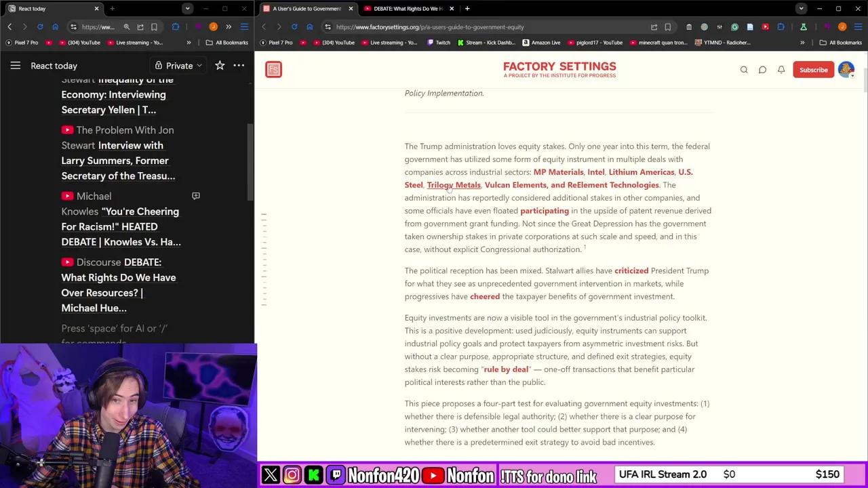Viewport: 868px width, 488px height.
Task: Follow the participating hyperlink
Action: click(545, 211)
